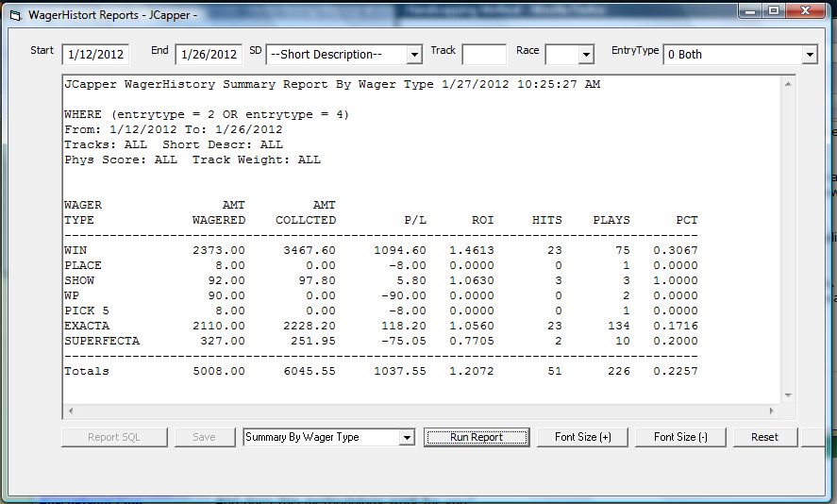The image size is (837, 504).
Task: Click the report's scroll down arrow
Action: coord(788,395)
